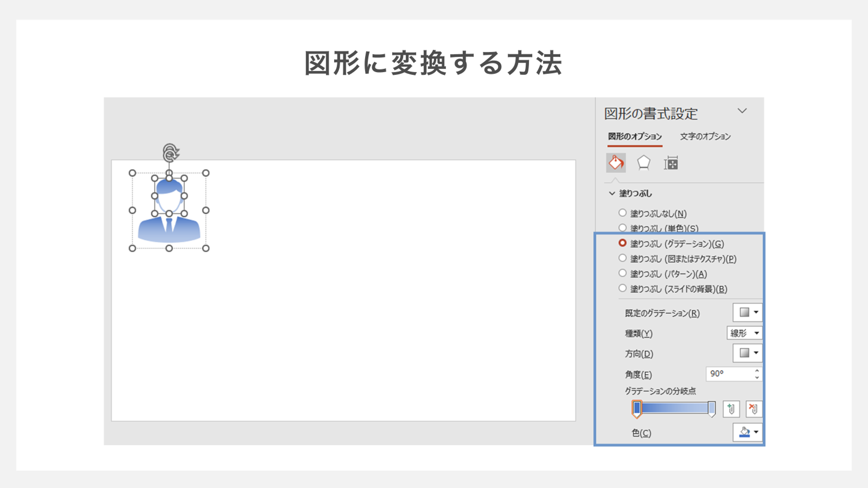Viewport: 868px width, 488px height.
Task: Click the グラデーションの分岐点 label
Action: tap(660, 391)
